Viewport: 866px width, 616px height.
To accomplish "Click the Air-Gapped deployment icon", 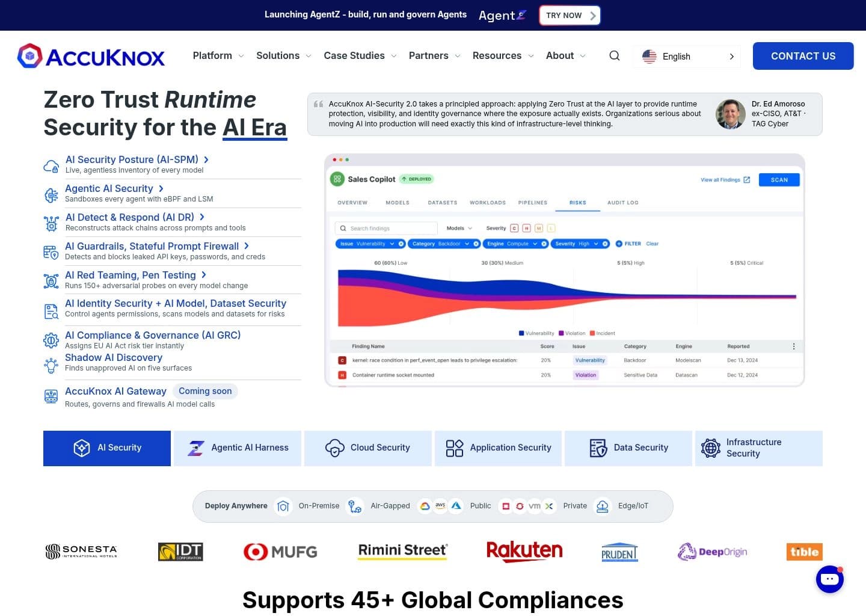I will click(355, 507).
